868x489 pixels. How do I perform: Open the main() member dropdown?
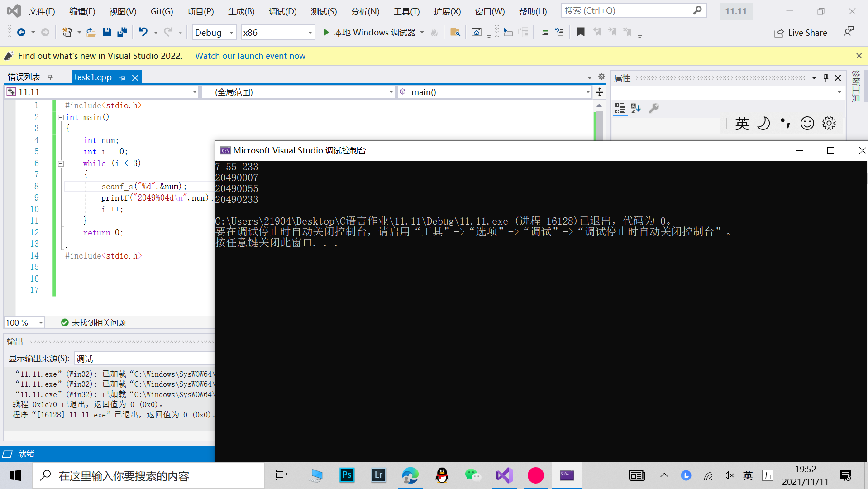click(495, 92)
